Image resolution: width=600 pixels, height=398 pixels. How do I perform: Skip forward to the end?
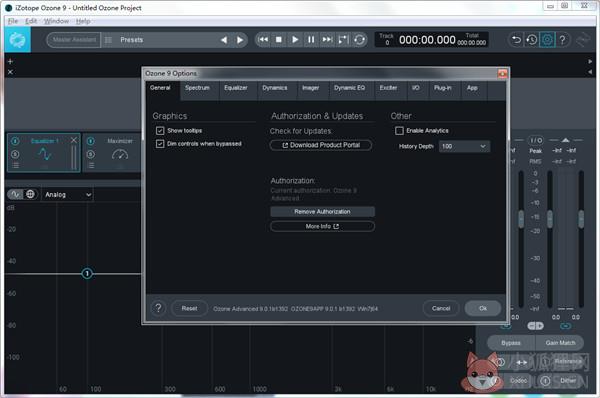[x=327, y=39]
